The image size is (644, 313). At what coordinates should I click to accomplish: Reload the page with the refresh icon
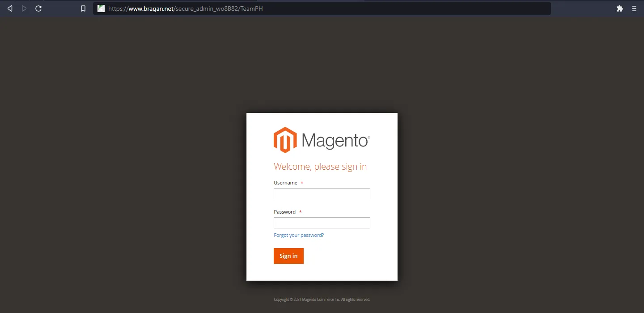point(38,9)
